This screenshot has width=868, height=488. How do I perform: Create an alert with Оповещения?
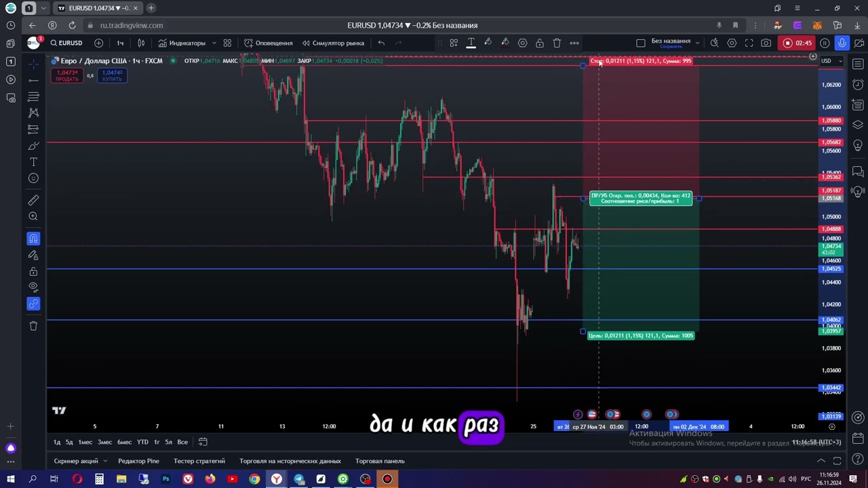click(x=269, y=43)
